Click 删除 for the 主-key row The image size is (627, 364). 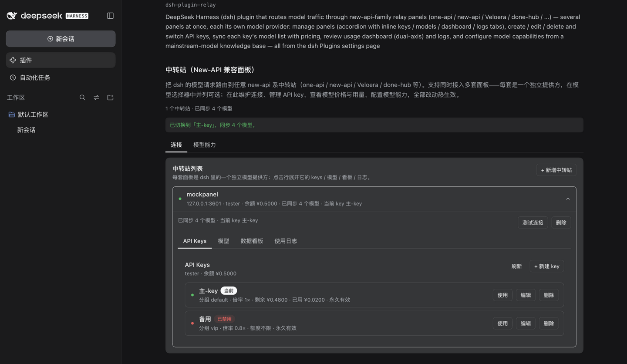click(x=549, y=295)
